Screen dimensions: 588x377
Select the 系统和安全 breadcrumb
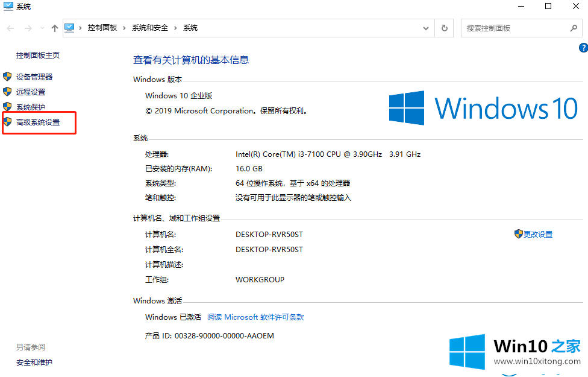(x=150, y=28)
